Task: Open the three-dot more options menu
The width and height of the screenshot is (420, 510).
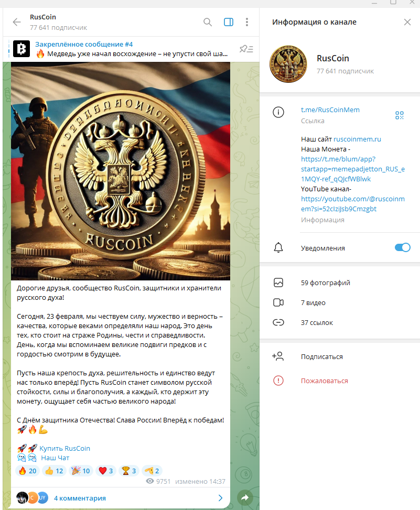Action: coord(247,22)
